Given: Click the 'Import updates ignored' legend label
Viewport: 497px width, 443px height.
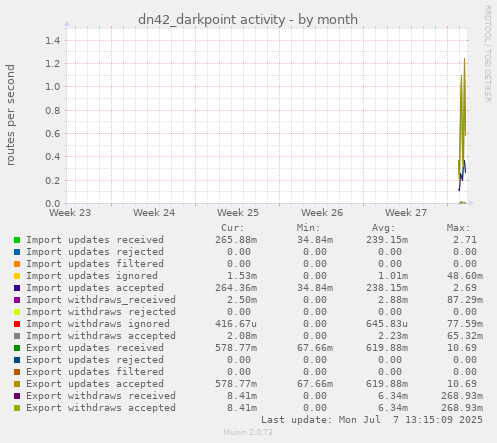Looking at the screenshot, I should (x=92, y=276).
